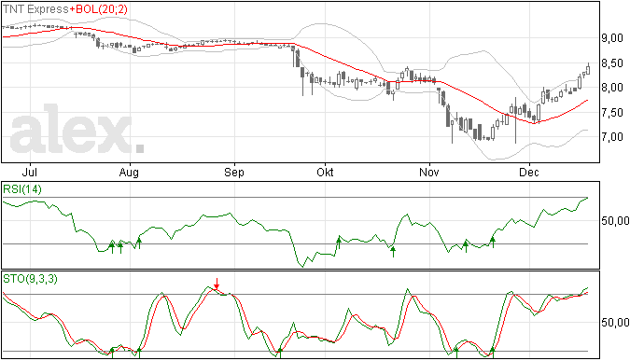Click the 9,00 price axis label
Screen dimensions: 644x361
[x=612, y=38]
